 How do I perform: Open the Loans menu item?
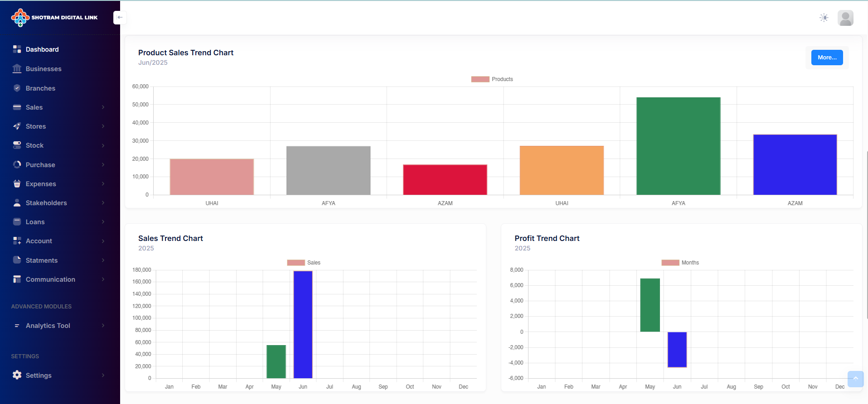(x=35, y=222)
